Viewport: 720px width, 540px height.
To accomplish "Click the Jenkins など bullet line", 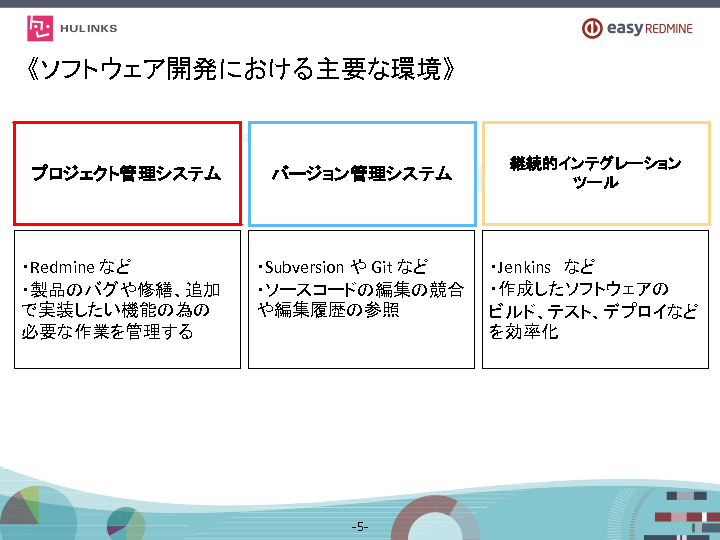I will (x=543, y=268).
